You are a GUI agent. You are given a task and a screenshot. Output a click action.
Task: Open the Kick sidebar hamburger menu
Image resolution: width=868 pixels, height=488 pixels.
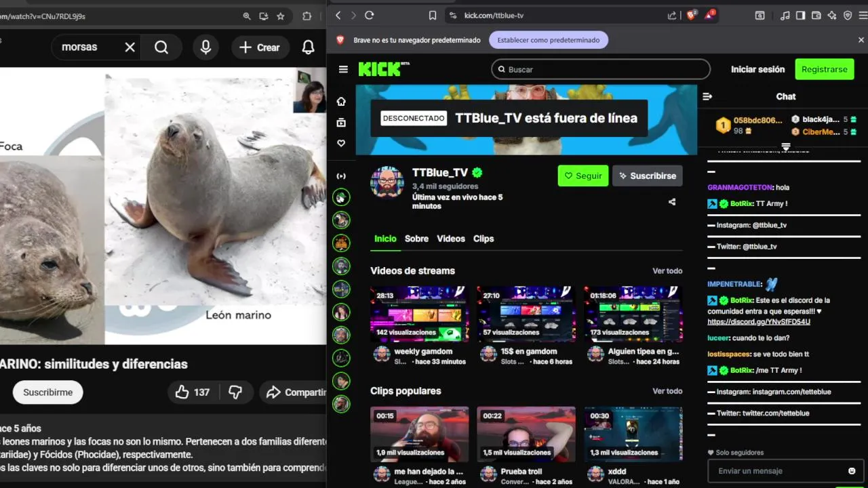click(x=343, y=69)
